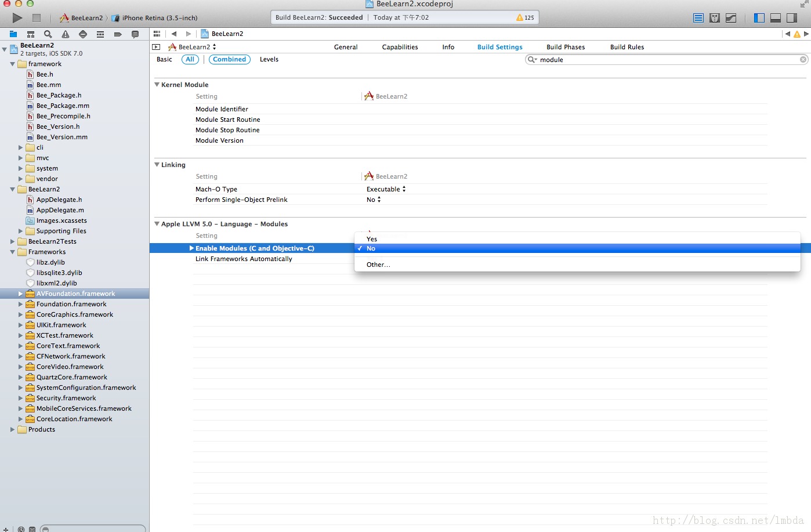Jump to next issue arrow

click(806, 34)
